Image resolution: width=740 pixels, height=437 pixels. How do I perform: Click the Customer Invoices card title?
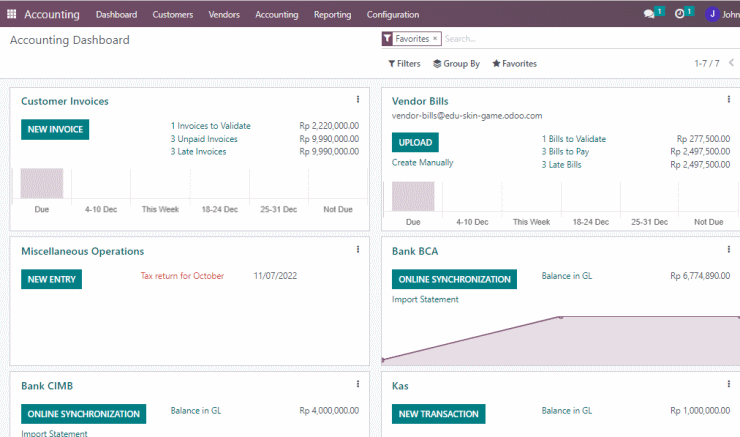(x=65, y=101)
